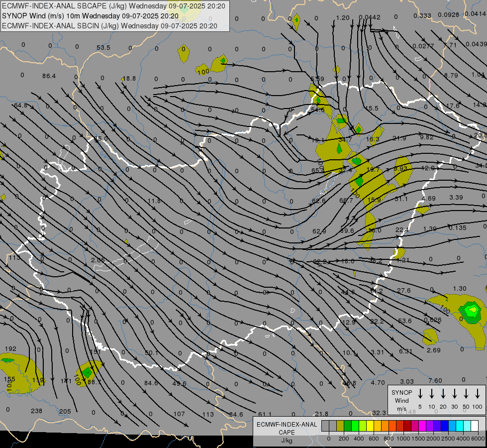487x448 pixels.
Task: Click the 18.8 value on the map
Action: click(x=129, y=78)
